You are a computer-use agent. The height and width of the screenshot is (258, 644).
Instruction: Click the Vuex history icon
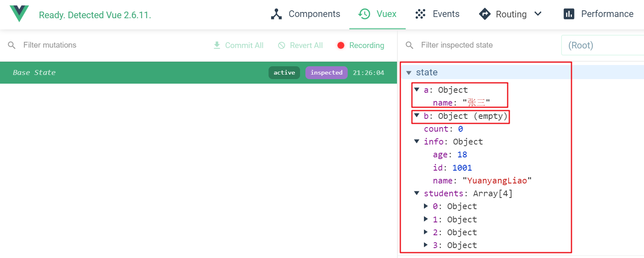coord(364,14)
